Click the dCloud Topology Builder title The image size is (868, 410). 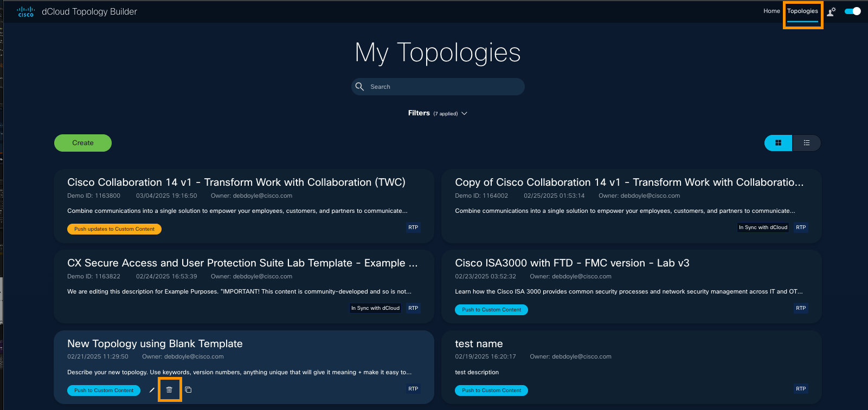click(x=89, y=11)
